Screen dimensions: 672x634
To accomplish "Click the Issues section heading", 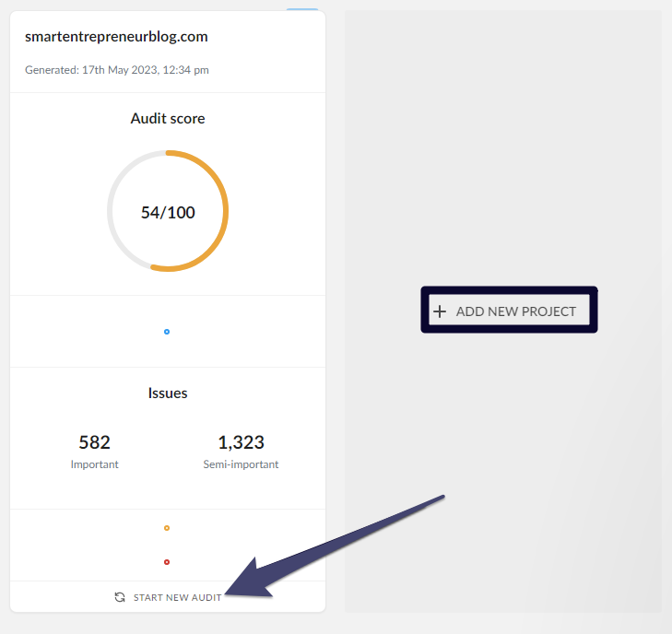I will pos(168,393).
